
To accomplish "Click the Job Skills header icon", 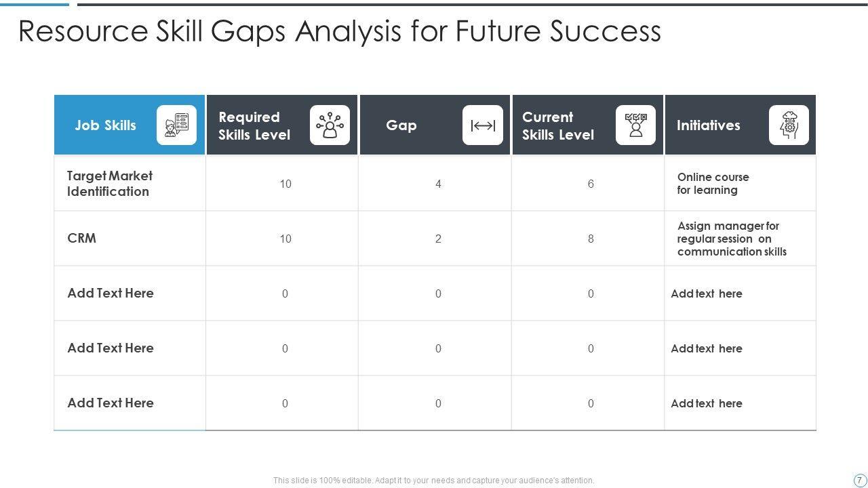I will click(176, 125).
